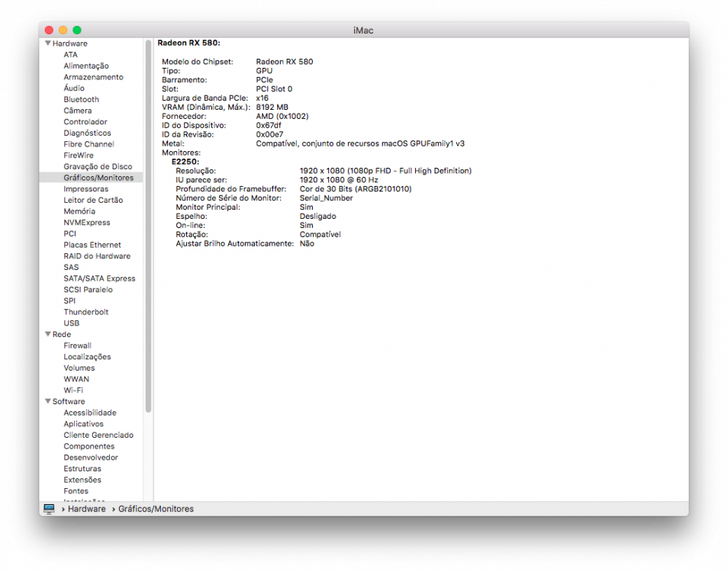Viewport: 728px width, 572px height.
Task: Select Firewall under Rede
Action: pos(78,345)
